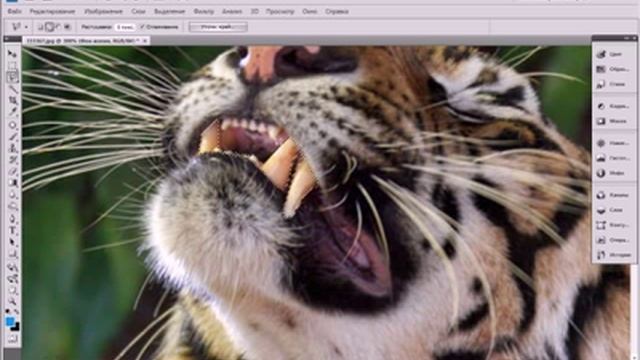Open the Слои menu
640x360 pixels.
138,11
